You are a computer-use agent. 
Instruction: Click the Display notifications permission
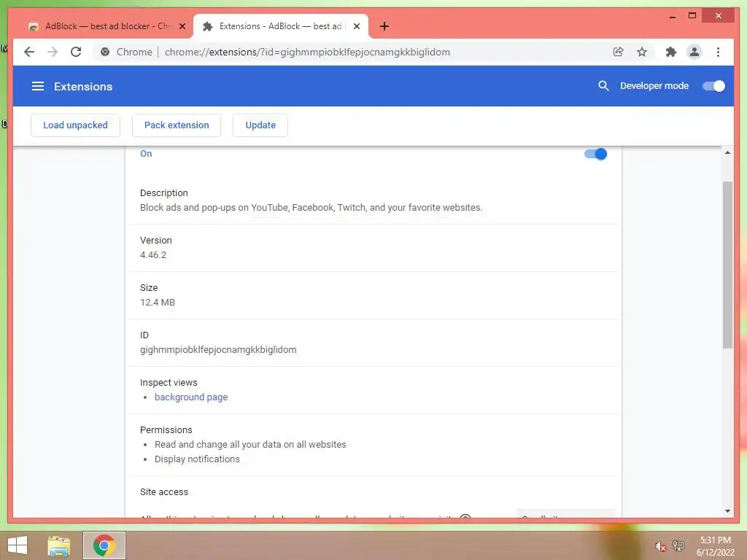pyautogui.click(x=197, y=459)
